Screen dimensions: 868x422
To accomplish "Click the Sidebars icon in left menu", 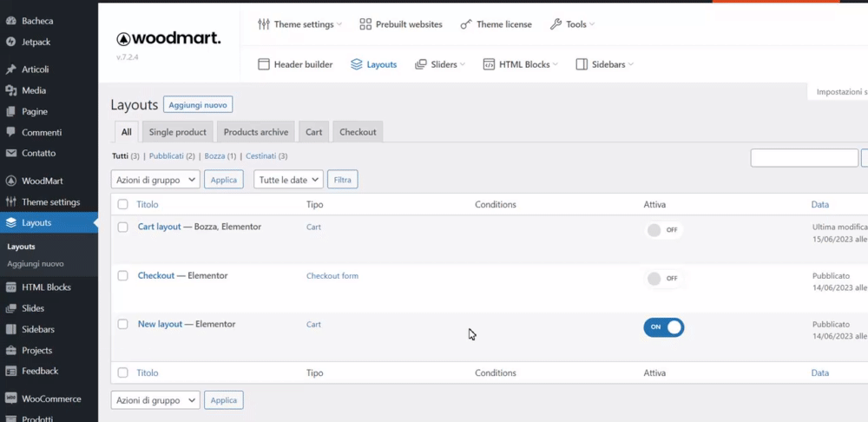I will pyautogui.click(x=10, y=329).
